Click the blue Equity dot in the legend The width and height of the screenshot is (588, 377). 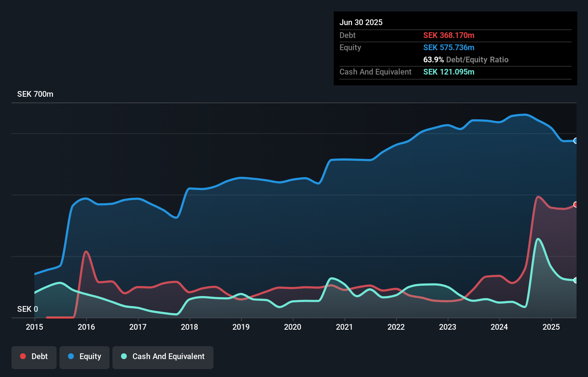(x=71, y=356)
